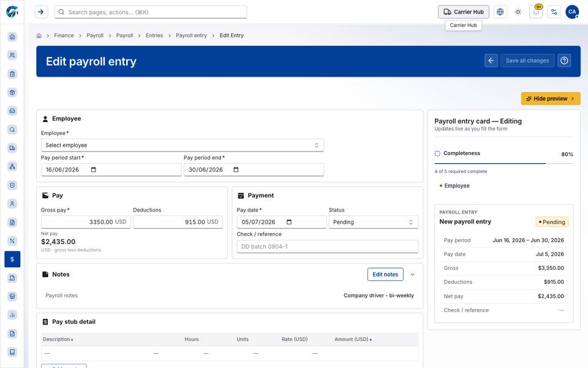
Task: Click Save all changes
Action: pos(527,61)
